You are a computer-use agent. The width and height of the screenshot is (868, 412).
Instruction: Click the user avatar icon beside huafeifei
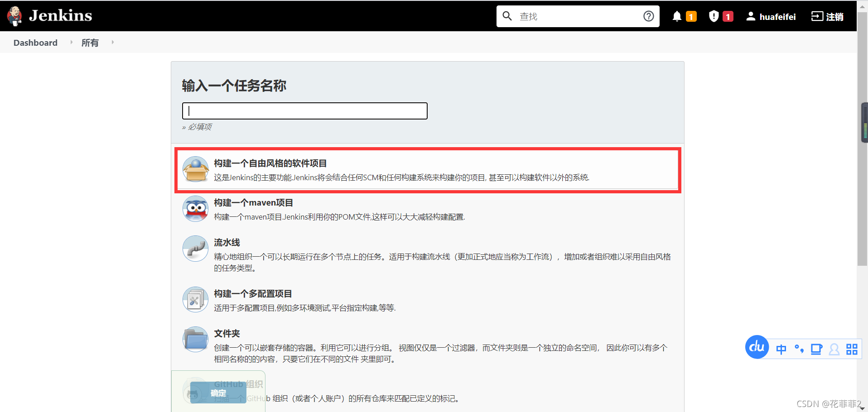point(751,16)
